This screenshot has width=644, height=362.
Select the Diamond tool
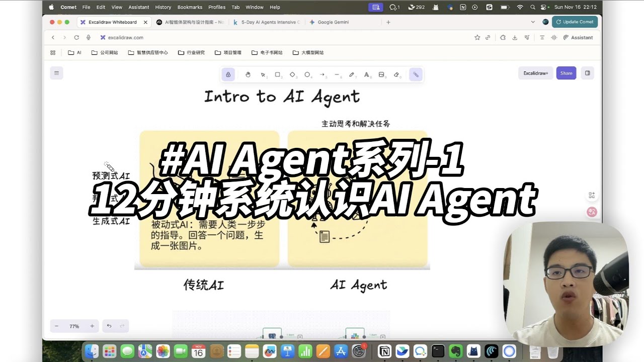[x=293, y=74]
